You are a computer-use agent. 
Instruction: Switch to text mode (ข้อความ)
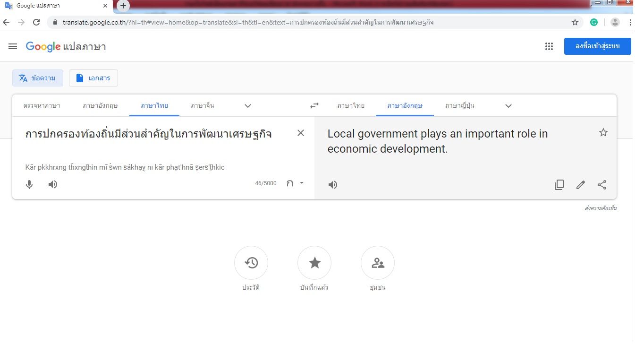click(x=38, y=78)
